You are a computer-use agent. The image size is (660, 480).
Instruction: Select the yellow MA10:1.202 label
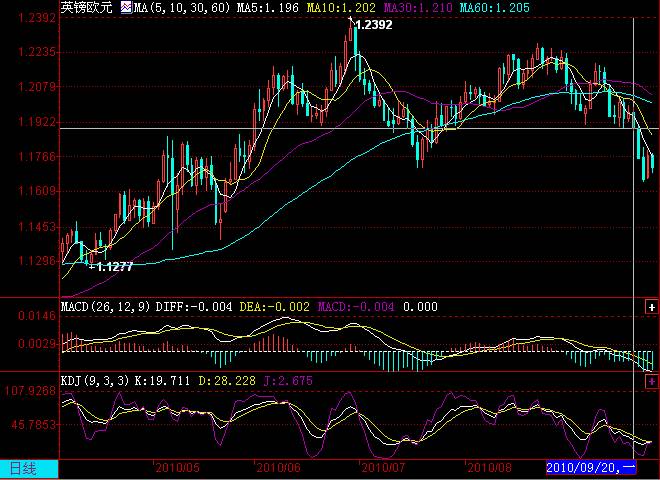click(x=341, y=8)
